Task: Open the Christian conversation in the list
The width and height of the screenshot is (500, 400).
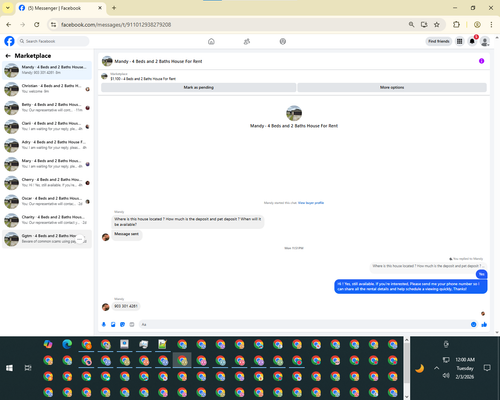Action: (x=47, y=89)
